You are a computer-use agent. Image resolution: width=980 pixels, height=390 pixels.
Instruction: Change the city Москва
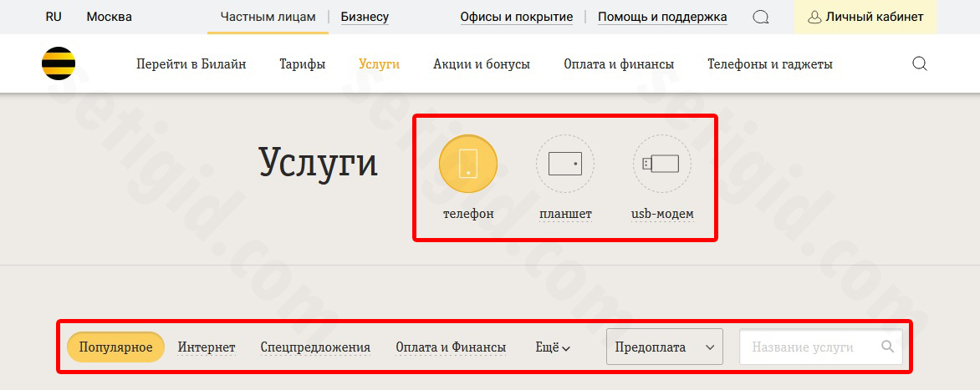pyautogui.click(x=109, y=17)
